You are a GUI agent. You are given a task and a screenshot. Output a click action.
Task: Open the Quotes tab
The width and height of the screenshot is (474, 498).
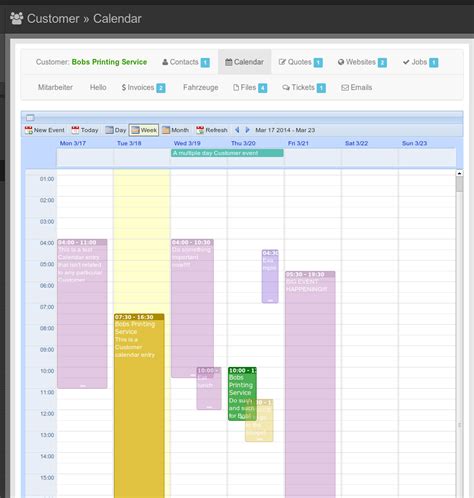pyautogui.click(x=301, y=62)
